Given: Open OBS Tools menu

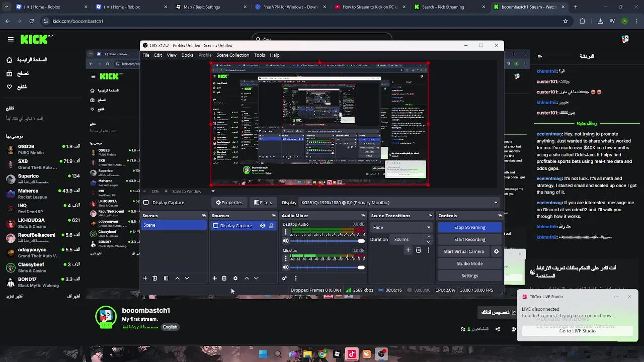Looking at the screenshot, I should click(x=260, y=55).
